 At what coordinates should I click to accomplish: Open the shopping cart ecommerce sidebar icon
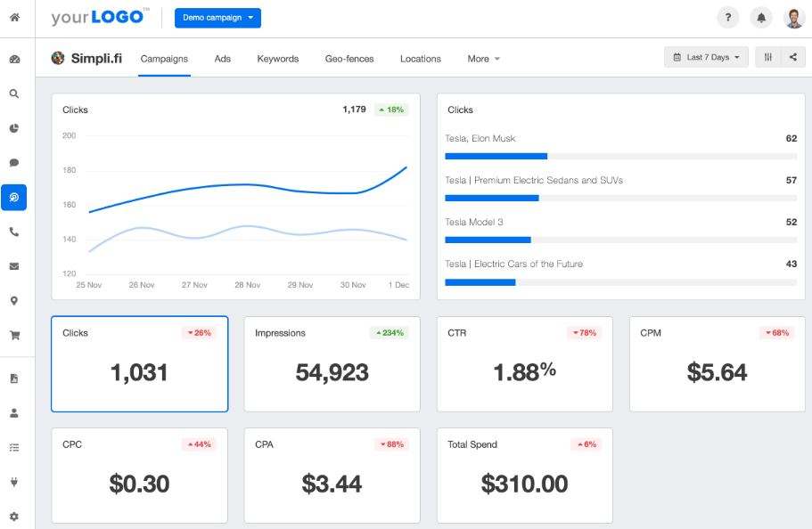coord(14,336)
